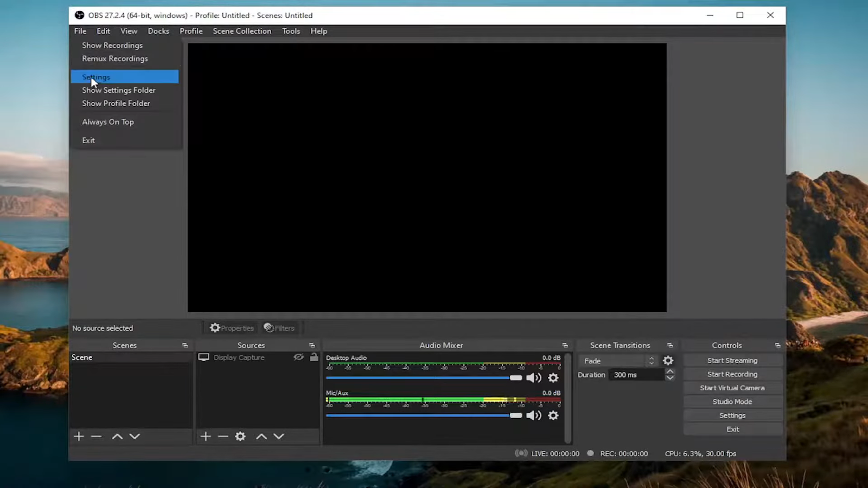Mute Mic/Aux with speaker icon
The width and height of the screenshot is (868, 488).
point(533,415)
